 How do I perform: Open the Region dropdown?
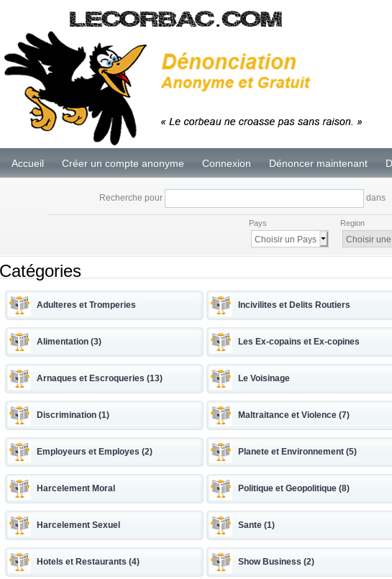point(367,239)
